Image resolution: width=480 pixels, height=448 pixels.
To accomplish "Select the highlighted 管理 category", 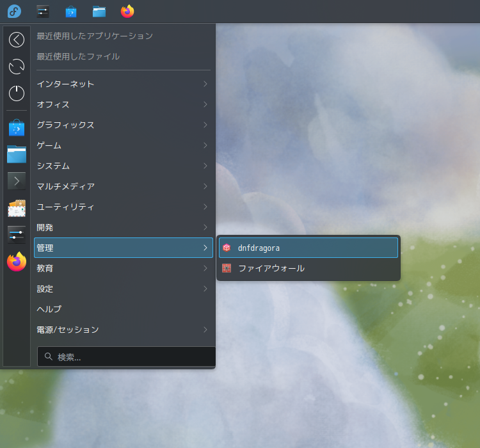I will click(124, 248).
